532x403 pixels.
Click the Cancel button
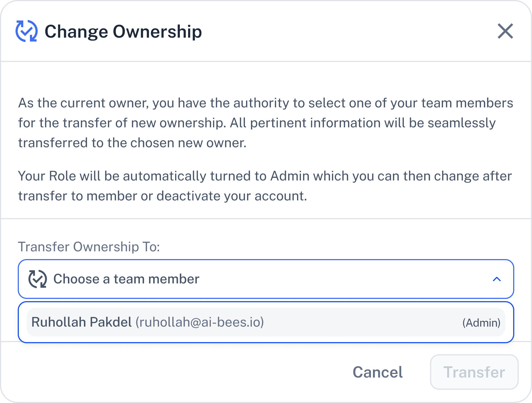point(378,372)
